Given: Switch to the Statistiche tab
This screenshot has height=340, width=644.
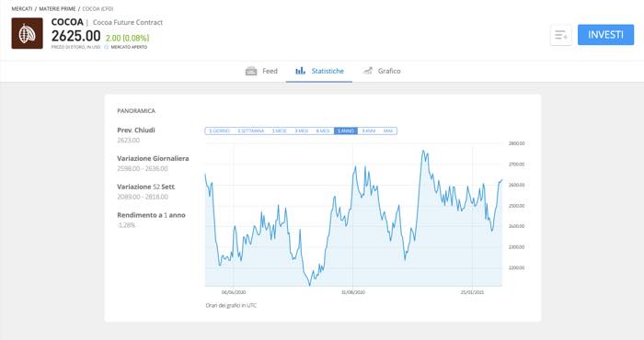Looking at the screenshot, I should [x=319, y=71].
